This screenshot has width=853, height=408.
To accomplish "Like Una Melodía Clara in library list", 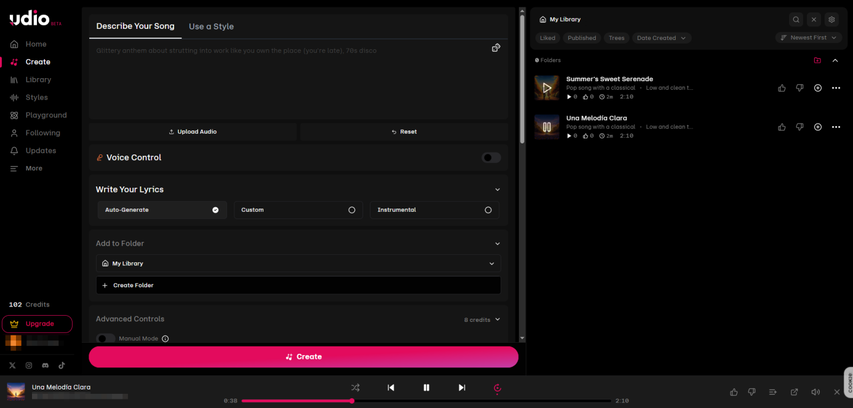I will 782,127.
